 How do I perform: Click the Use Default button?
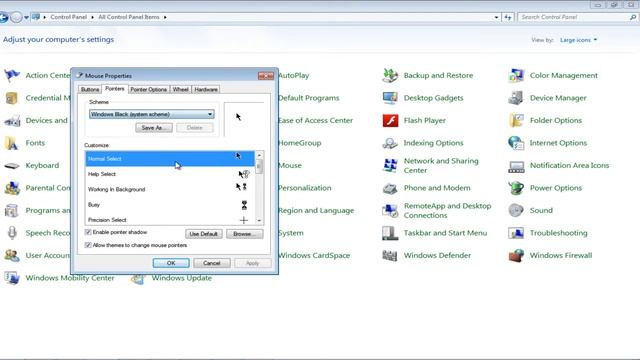coord(203,234)
